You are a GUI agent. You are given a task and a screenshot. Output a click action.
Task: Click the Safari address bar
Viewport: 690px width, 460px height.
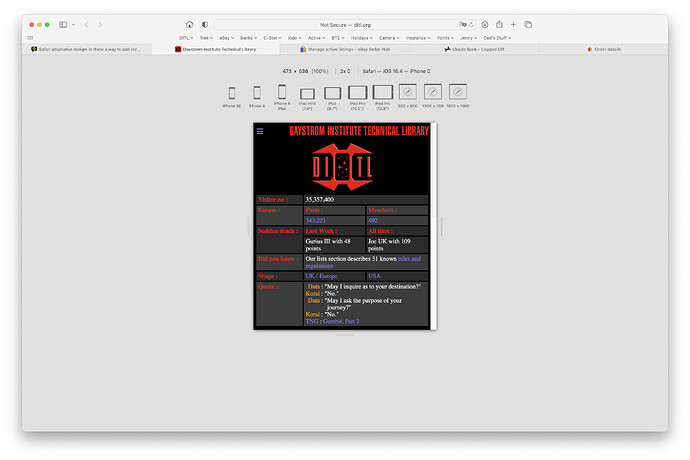point(345,25)
